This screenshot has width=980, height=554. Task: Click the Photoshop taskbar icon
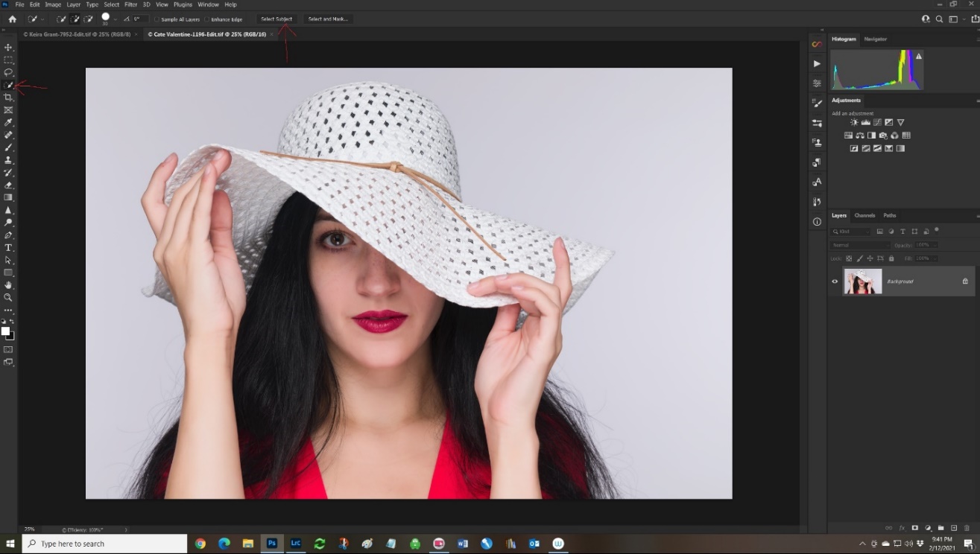[x=272, y=544]
